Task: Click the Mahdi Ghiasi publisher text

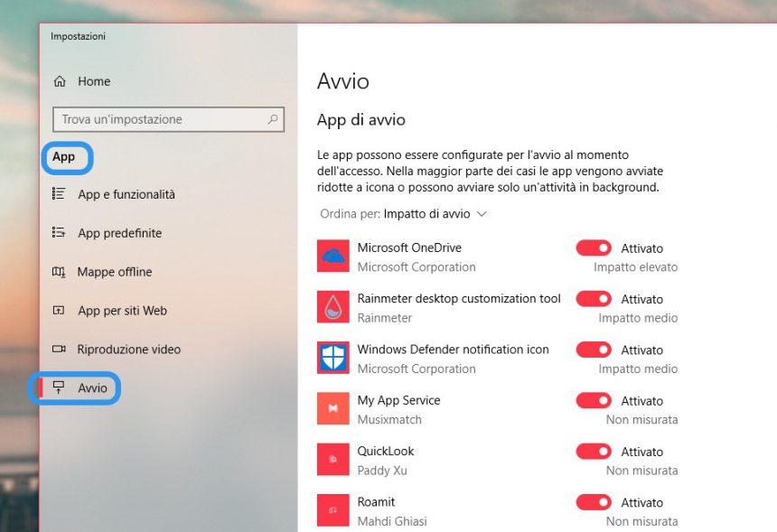Action: [x=392, y=521]
